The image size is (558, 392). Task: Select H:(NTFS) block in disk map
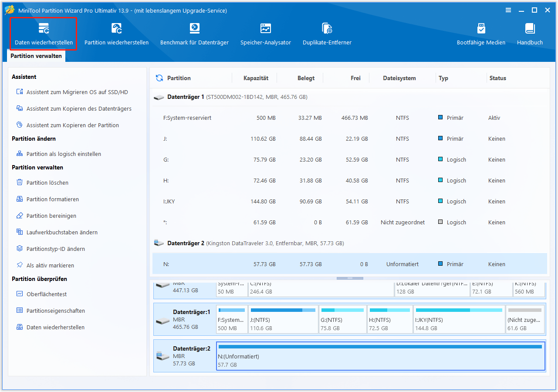tap(390, 319)
